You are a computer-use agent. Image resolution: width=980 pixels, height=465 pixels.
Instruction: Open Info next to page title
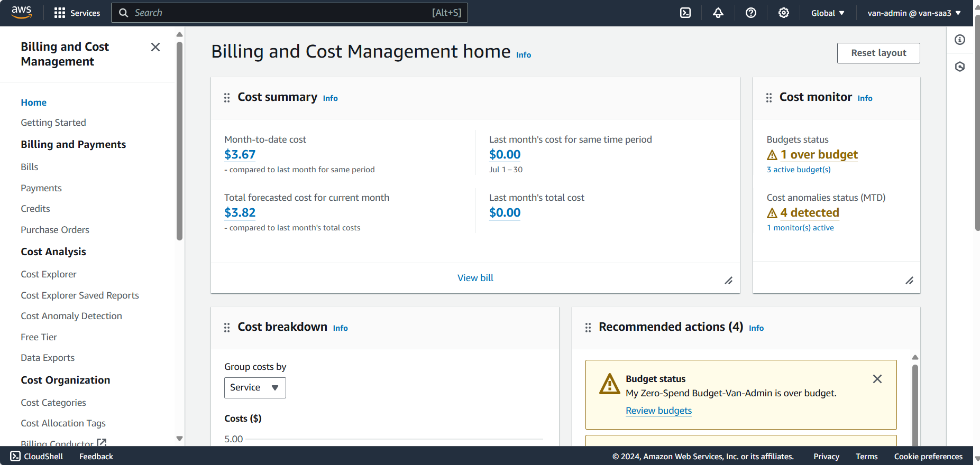coord(524,55)
